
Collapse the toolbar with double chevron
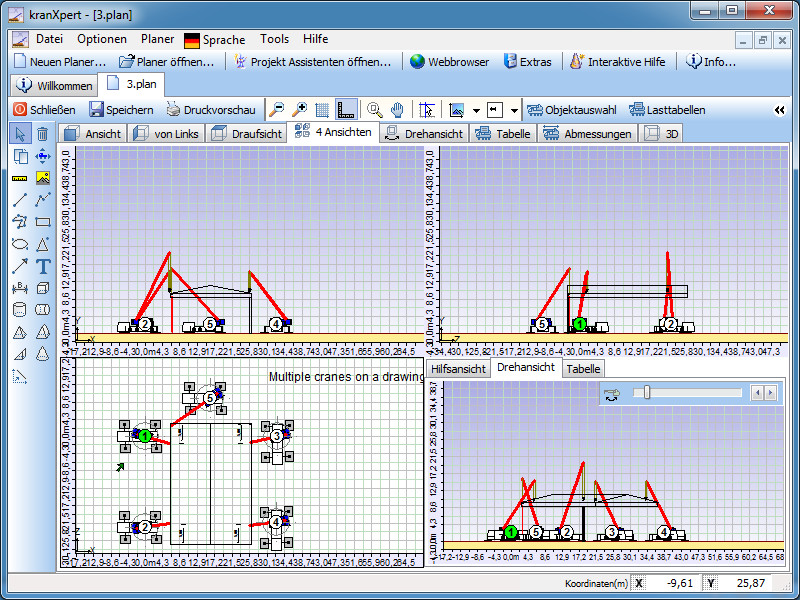[x=780, y=110]
